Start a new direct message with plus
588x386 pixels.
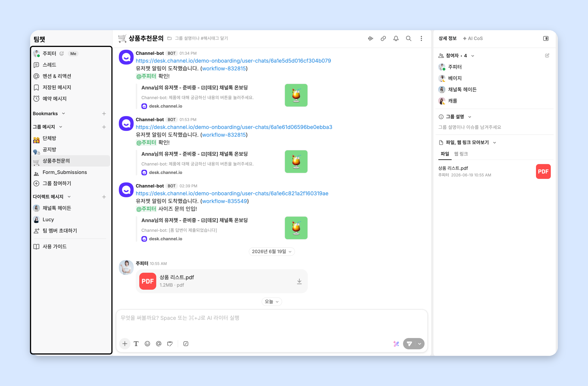pyautogui.click(x=104, y=197)
